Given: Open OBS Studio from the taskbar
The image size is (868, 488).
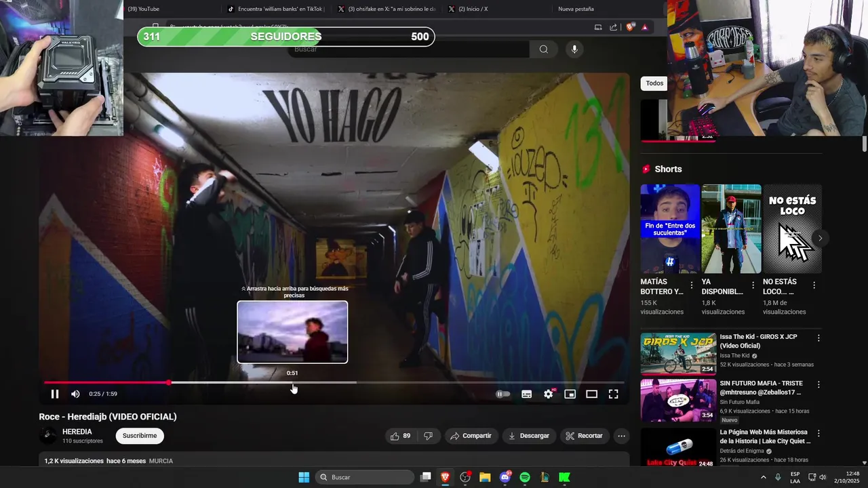Looking at the screenshot, I should tap(465, 477).
